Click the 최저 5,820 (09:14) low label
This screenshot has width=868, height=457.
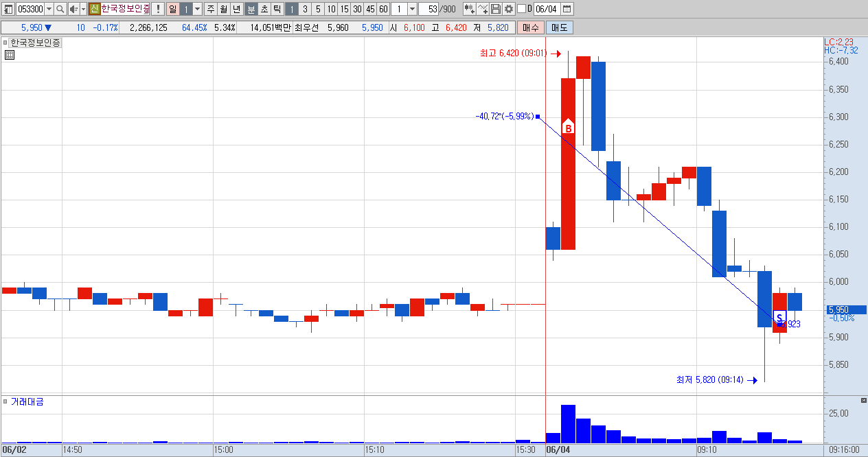tap(710, 379)
